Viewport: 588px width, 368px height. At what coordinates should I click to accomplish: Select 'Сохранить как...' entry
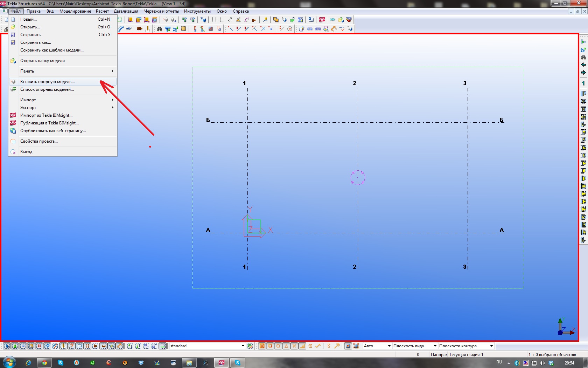point(35,42)
